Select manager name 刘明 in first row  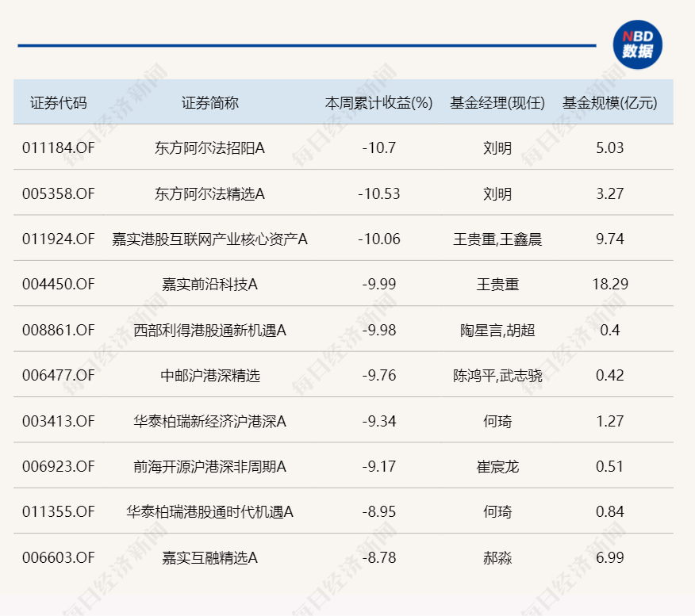click(x=498, y=147)
